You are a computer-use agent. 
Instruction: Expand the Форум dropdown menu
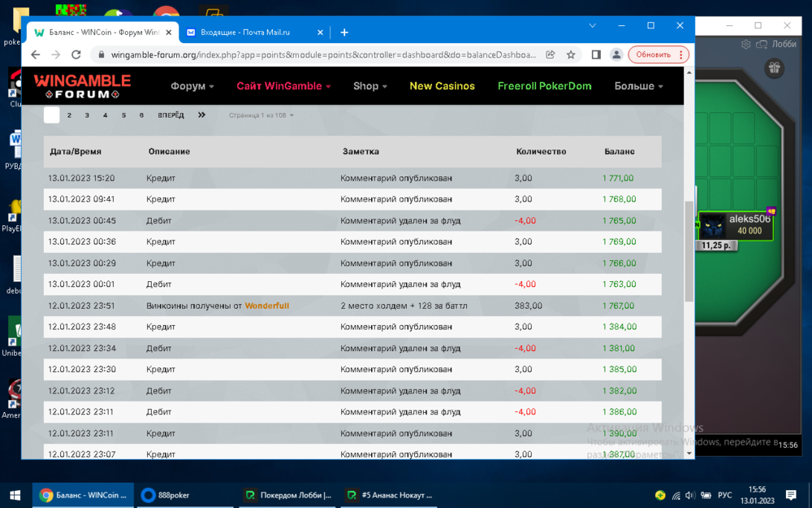coord(192,86)
